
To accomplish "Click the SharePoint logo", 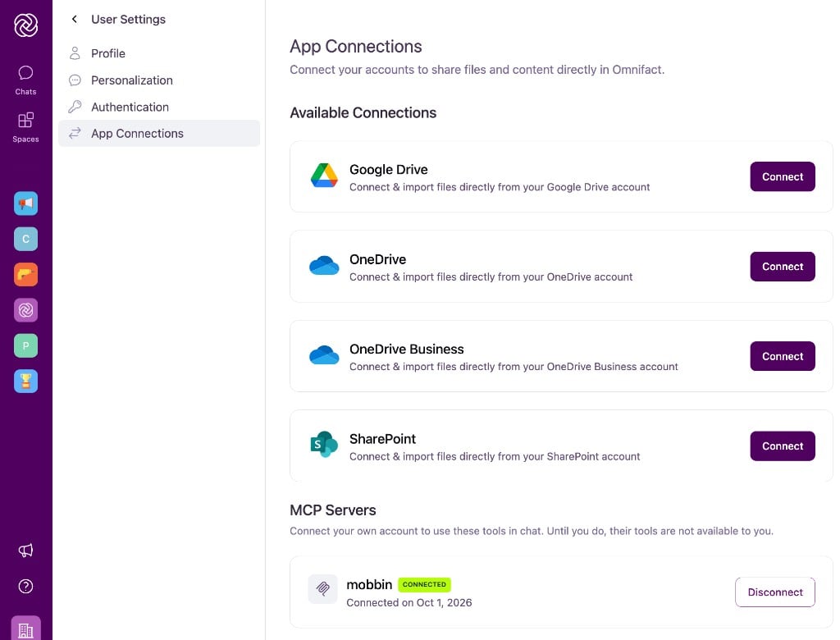I will (x=324, y=445).
